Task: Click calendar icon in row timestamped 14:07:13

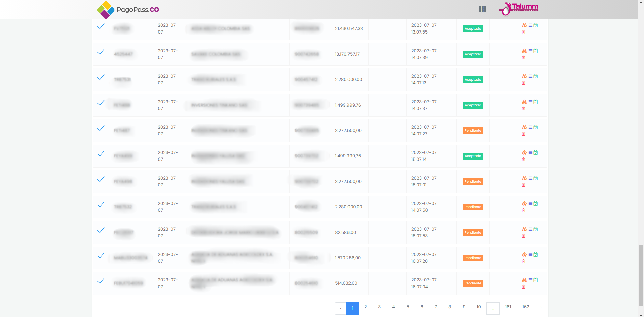Action: click(536, 76)
